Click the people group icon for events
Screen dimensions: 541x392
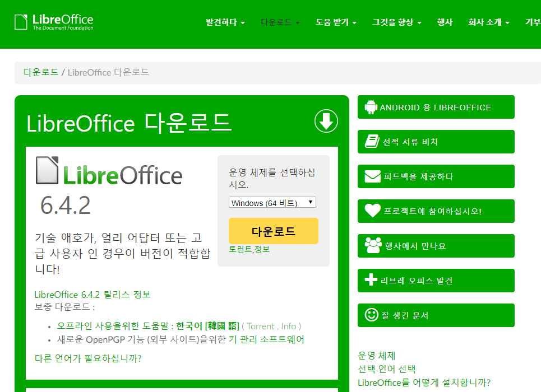coord(373,245)
